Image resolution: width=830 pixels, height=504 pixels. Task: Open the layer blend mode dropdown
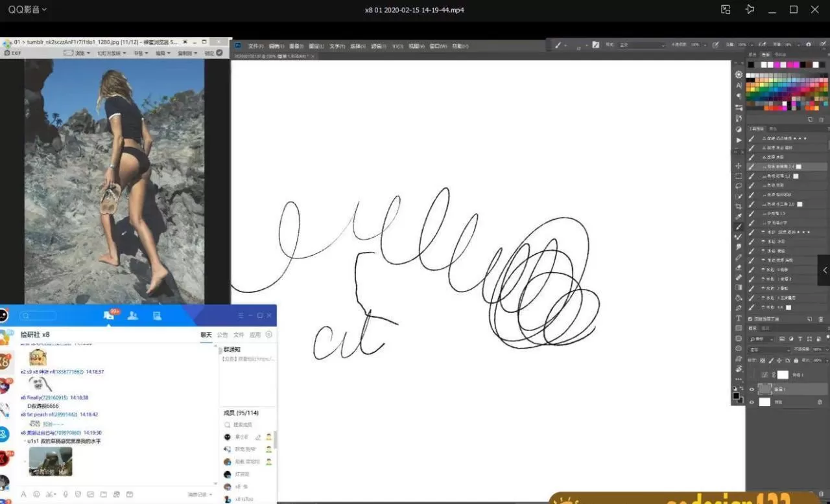pos(769,349)
